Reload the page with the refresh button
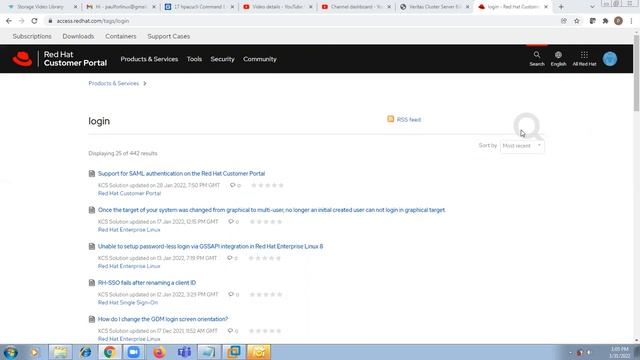The width and height of the screenshot is (640, 360). (34, 21)
